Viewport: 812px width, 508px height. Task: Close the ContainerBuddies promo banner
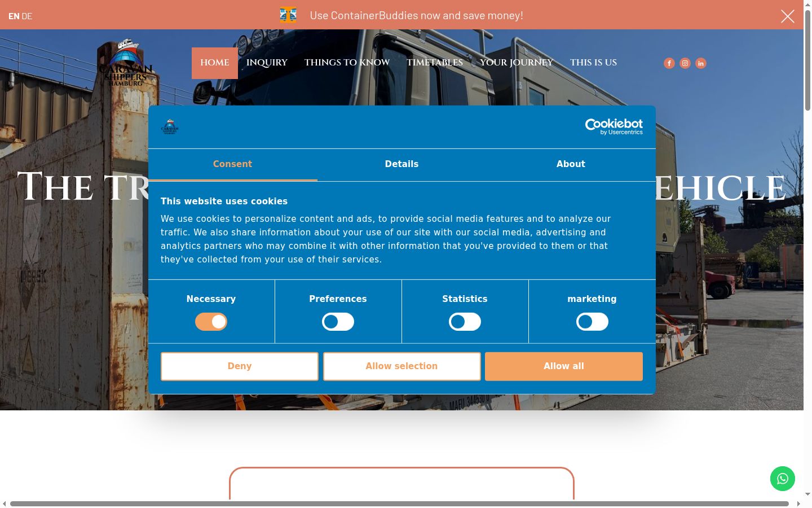tap(788, 16)
